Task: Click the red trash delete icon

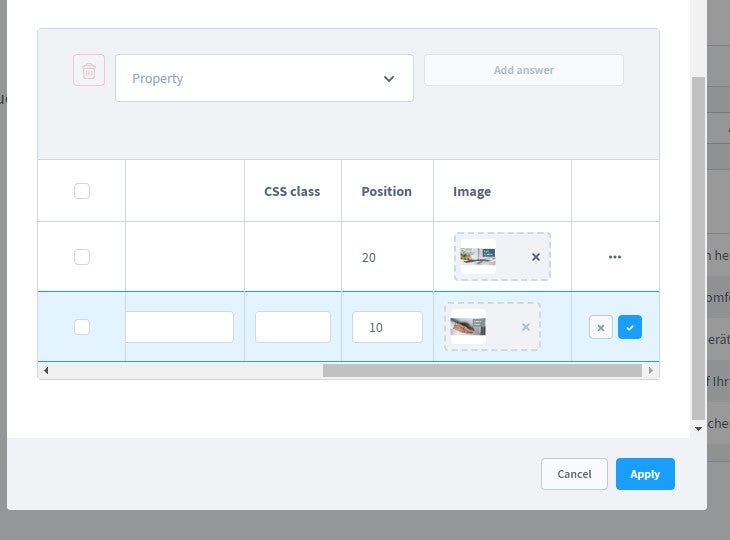Action: click(89, 70)
